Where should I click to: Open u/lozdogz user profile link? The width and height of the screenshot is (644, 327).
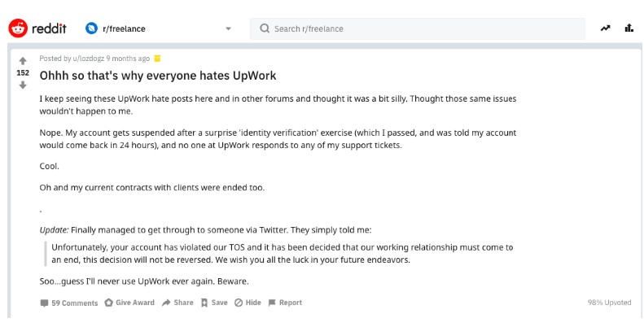tap(88, 59)
